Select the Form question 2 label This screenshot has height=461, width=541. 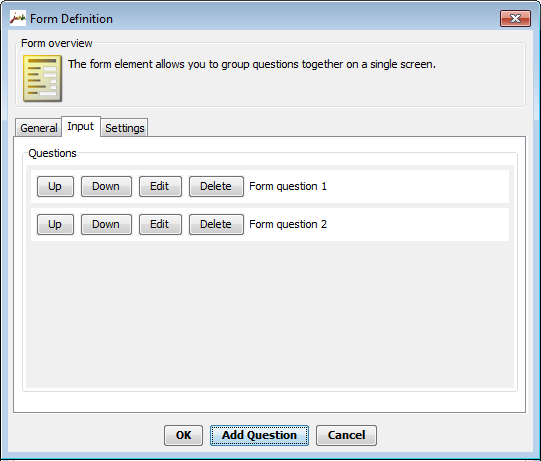[288, 224]
